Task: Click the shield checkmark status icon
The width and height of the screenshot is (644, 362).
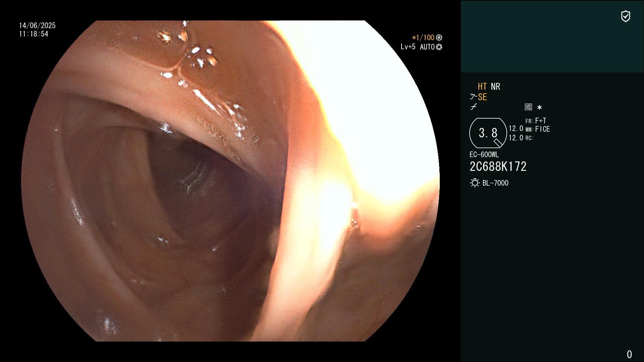Action: [x=626, y=16]
